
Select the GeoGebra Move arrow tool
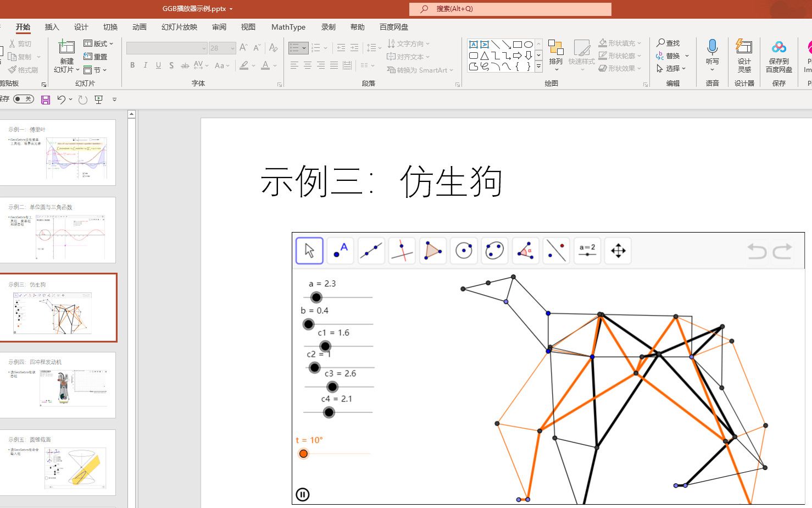point(309,251)
